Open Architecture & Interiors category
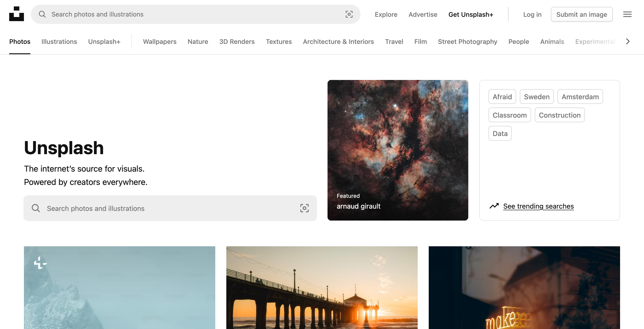 coord(338,41)
